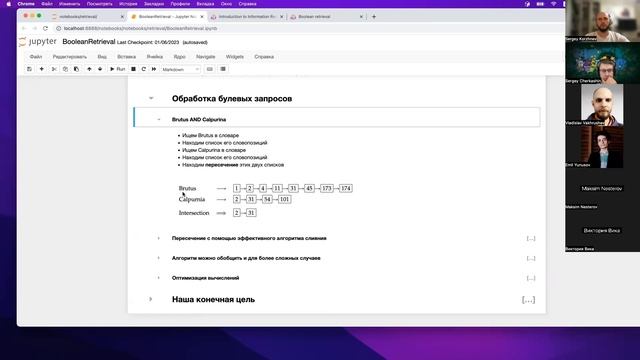Viewport: 640px width, 360px height.
Task: Select Vladislav video thumbnail
Action: click(602, 104)
